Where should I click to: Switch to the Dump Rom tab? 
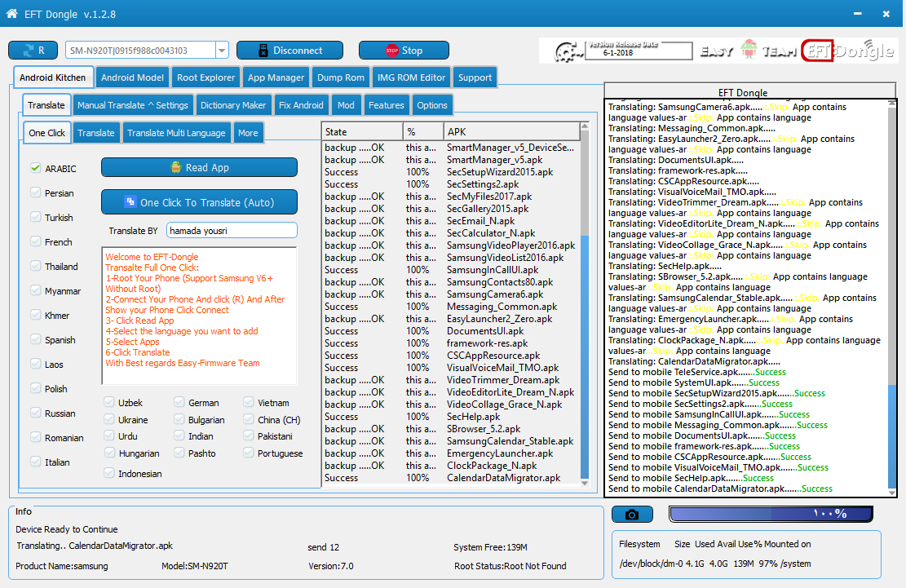coord(340,77)
